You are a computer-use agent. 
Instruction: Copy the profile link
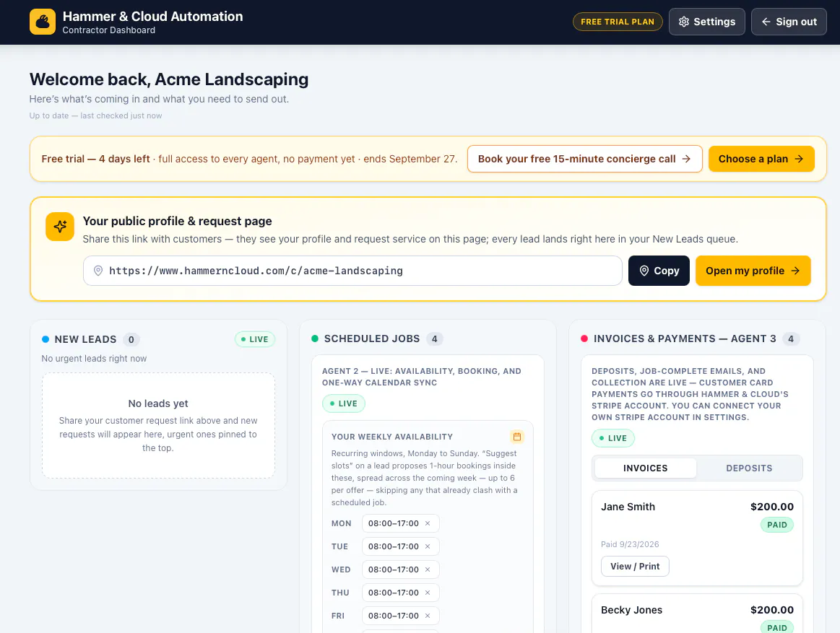(x=659, y=271)
